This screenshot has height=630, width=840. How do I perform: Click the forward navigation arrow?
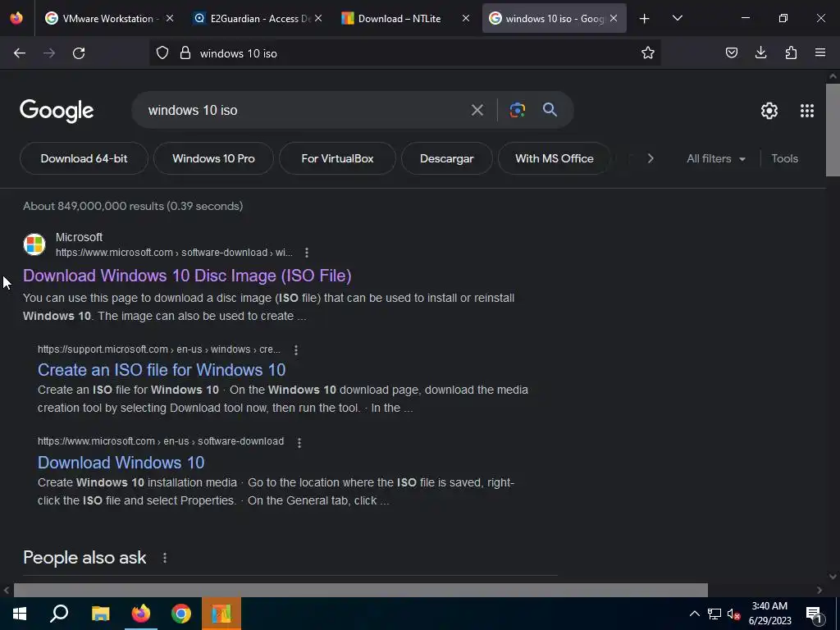coord(49,52)
